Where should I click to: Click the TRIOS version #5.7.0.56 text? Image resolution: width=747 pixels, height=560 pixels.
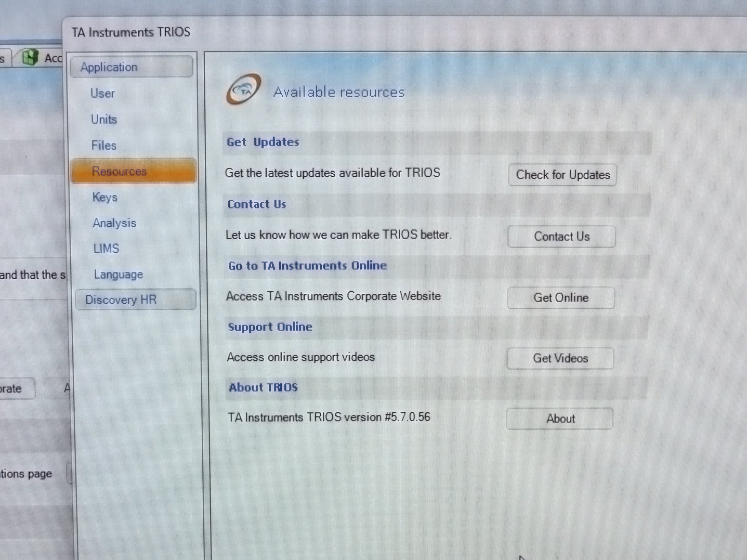[329, 418]
